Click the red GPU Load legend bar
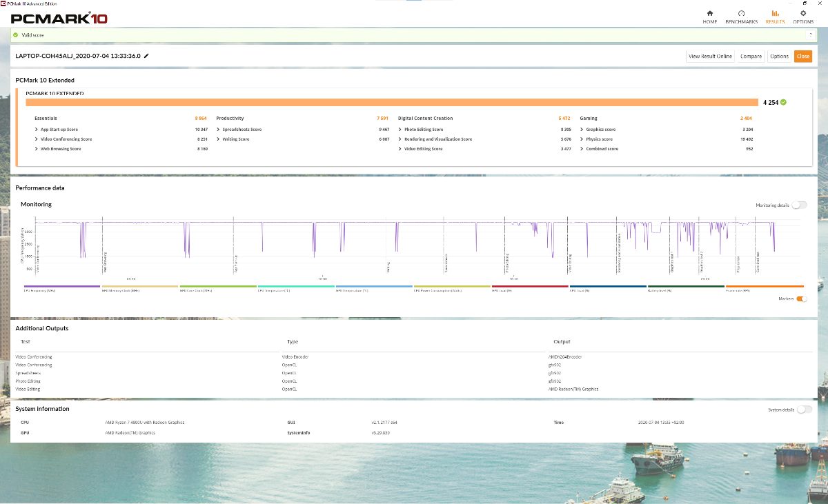 (530, 286)
